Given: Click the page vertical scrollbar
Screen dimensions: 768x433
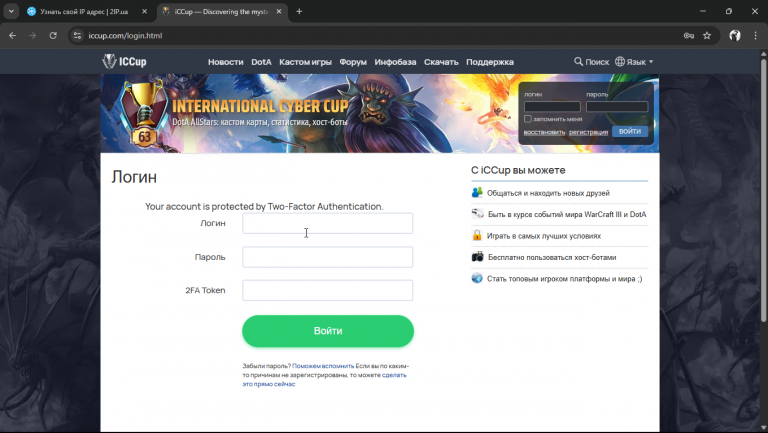Looking at the screenshot, I should pyautogui.click(x=763, y=191).
